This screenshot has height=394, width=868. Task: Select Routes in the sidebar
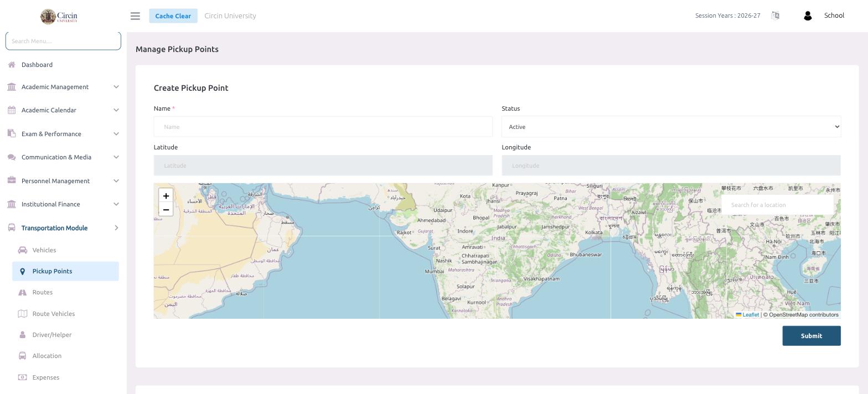(x=43, y=292)
